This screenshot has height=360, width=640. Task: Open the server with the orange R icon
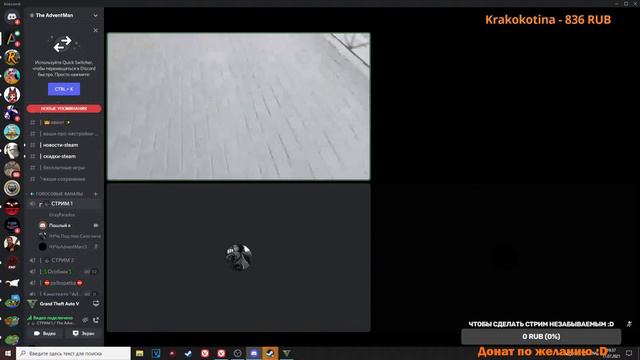click(x=12, y=57)
